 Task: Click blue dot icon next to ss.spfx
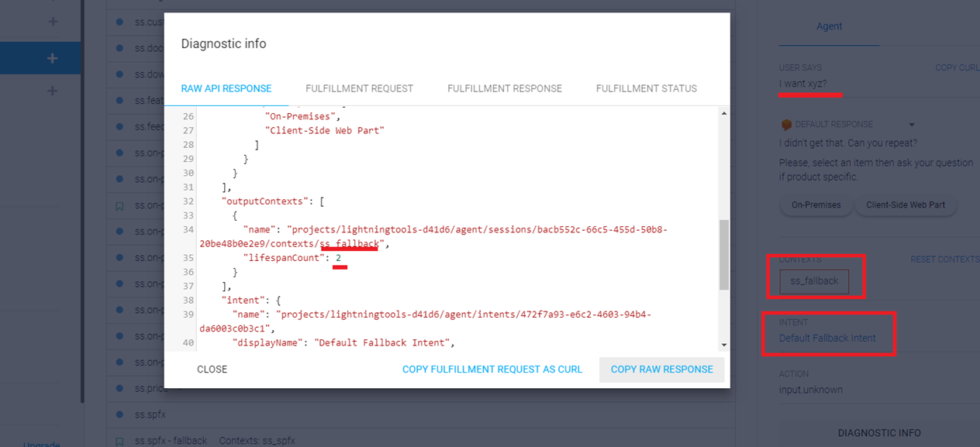[119, 414]
